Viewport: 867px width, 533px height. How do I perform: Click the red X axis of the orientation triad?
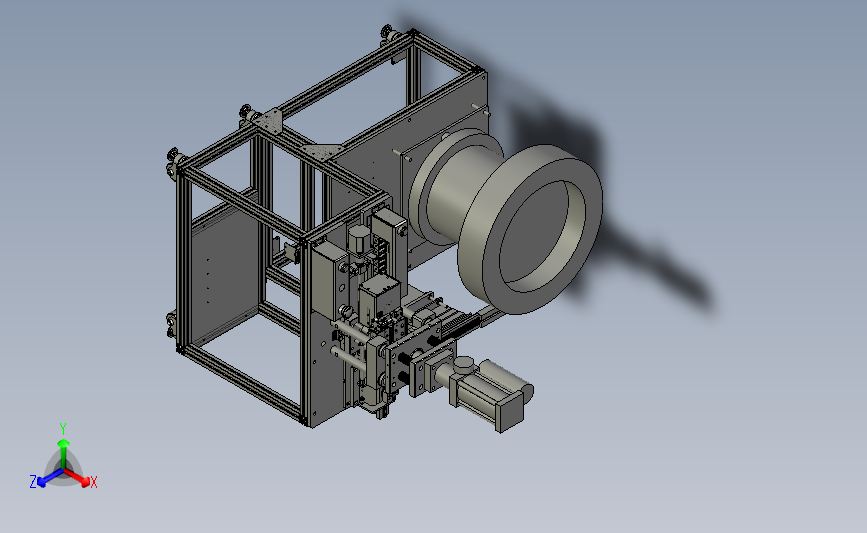coord(78,478)
